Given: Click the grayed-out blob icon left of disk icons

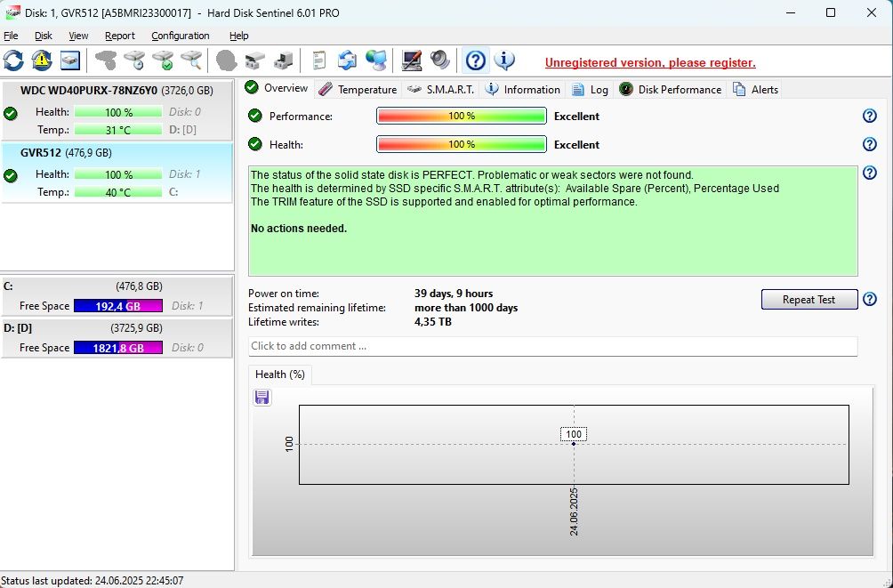Looking at the screenshot, I should click(106, 60).
